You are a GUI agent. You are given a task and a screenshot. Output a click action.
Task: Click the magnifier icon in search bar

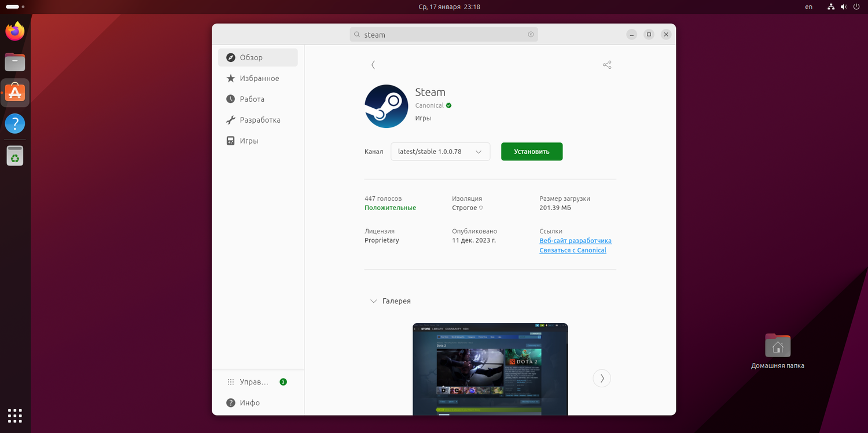point(357,35)
